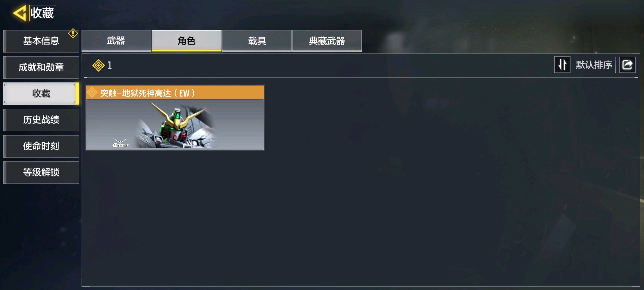Open the 载具 tab
This screenshot has width=644, height=290.
[x=257, y=41]
